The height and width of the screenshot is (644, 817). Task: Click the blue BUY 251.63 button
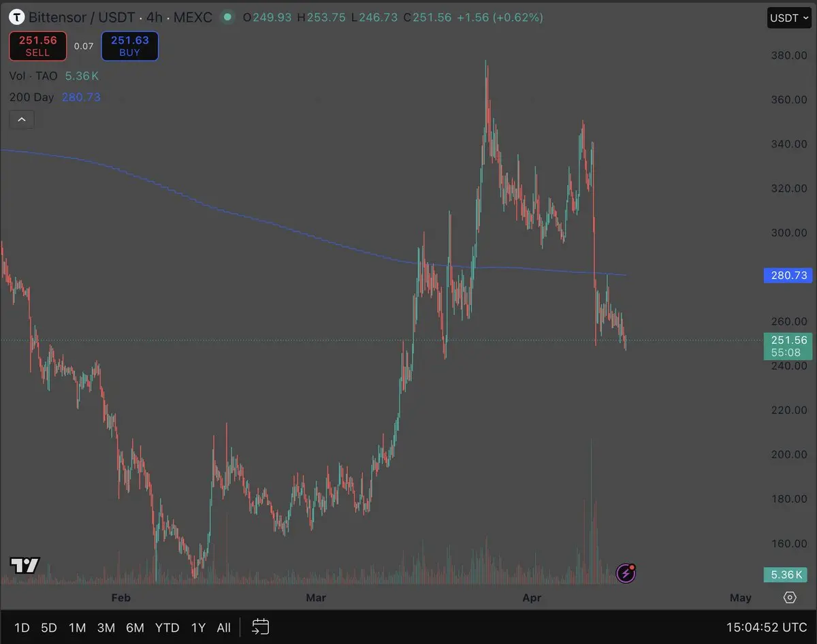(x=130, y=46)
